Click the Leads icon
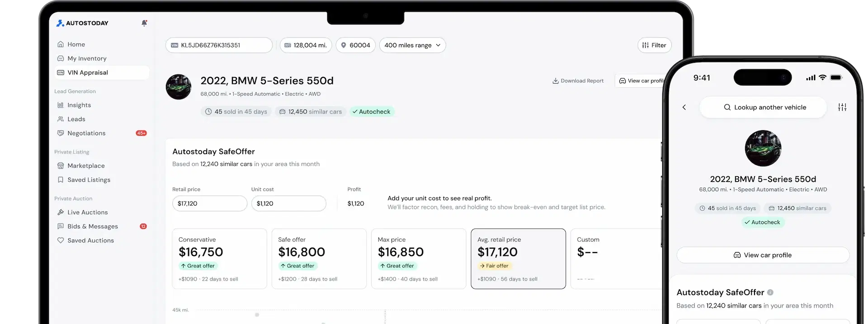868x324 pixels. tap(61, 119)
